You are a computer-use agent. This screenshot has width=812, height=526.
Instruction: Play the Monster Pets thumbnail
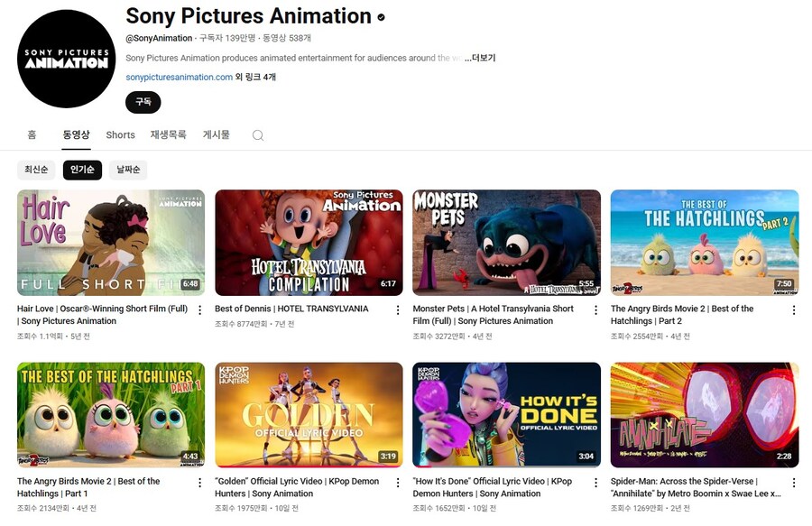(506, 243)
